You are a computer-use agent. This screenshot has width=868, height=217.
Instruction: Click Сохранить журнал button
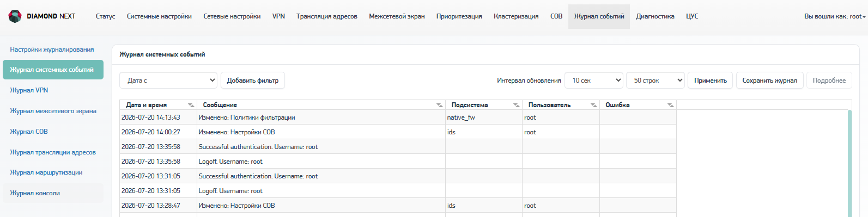769,80
